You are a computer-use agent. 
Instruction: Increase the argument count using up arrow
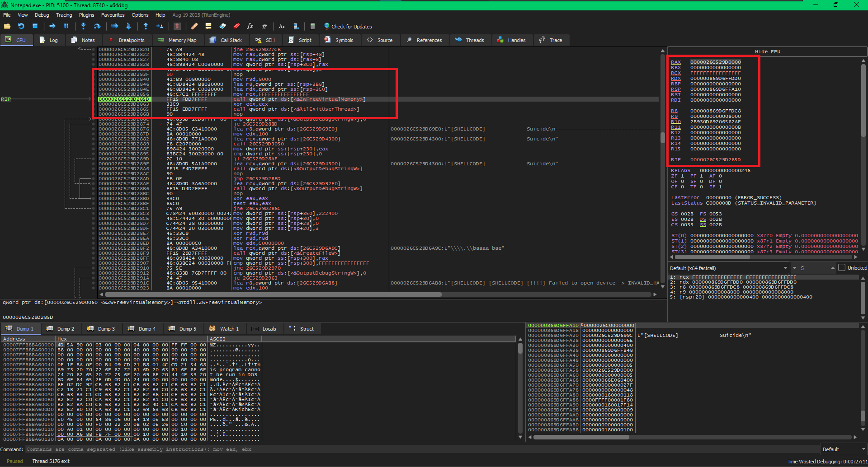[833, 267]
